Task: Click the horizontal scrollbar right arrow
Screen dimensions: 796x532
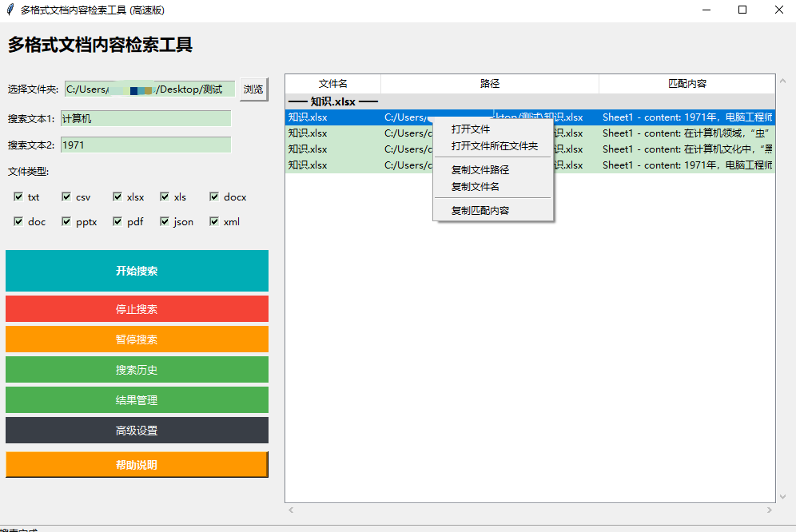Action: pyautogui.click(x=770, y=510)
